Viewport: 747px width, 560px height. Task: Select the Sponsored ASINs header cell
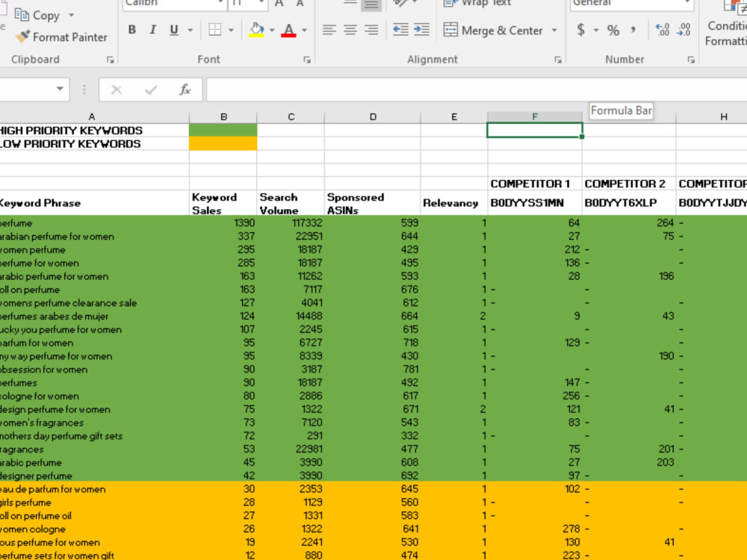point(373,203)
